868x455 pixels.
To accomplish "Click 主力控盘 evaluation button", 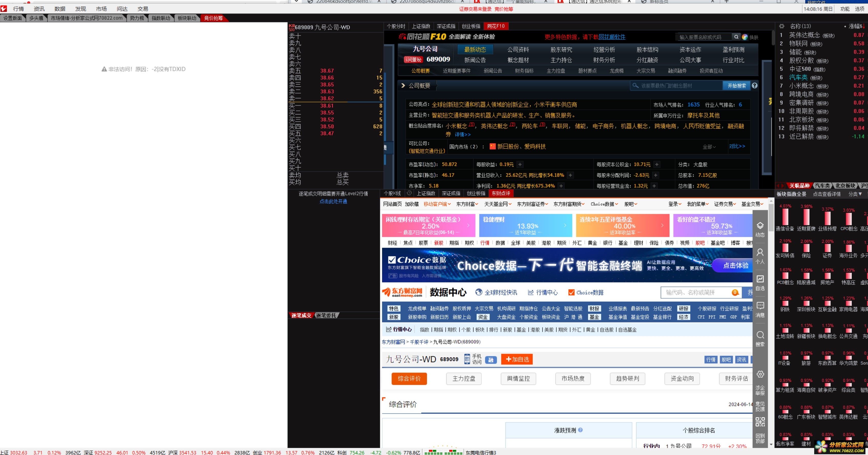I will coord(464,378).
